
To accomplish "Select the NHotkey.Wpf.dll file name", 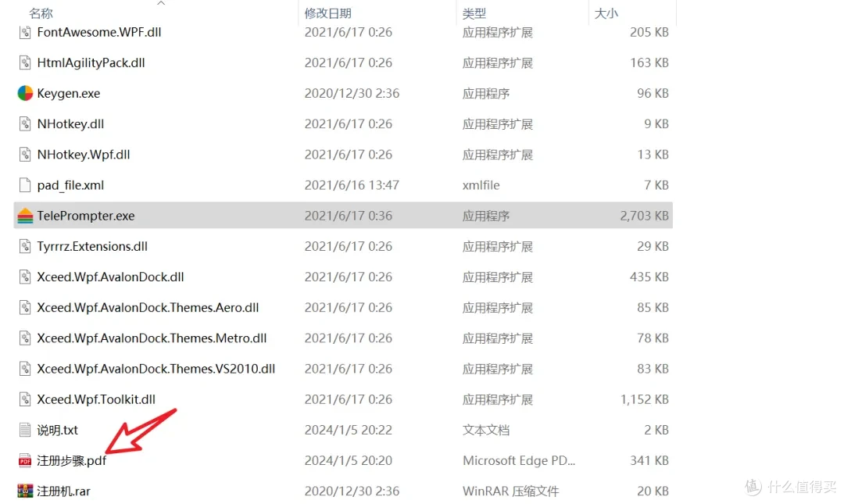I will [84, 155].
